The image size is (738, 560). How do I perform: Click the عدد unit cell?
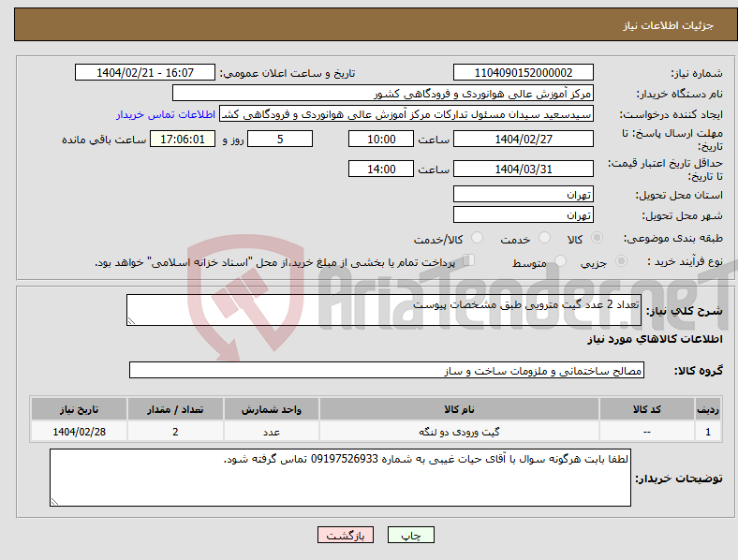pos(272,432)
